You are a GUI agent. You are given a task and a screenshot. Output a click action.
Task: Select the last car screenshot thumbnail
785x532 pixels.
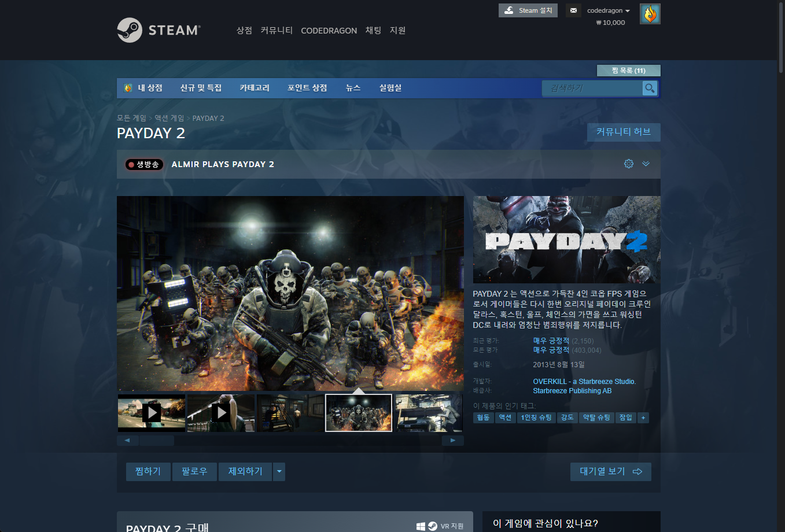(x=429, y=413)
